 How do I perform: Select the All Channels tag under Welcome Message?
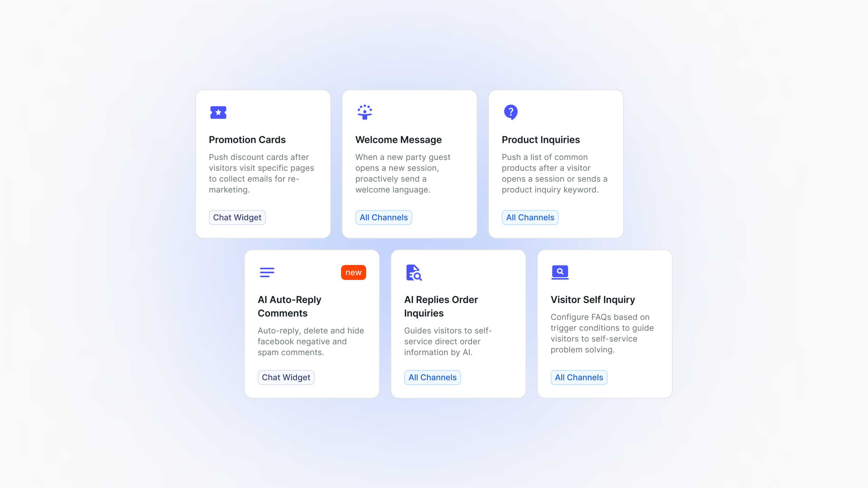point(384,218)
